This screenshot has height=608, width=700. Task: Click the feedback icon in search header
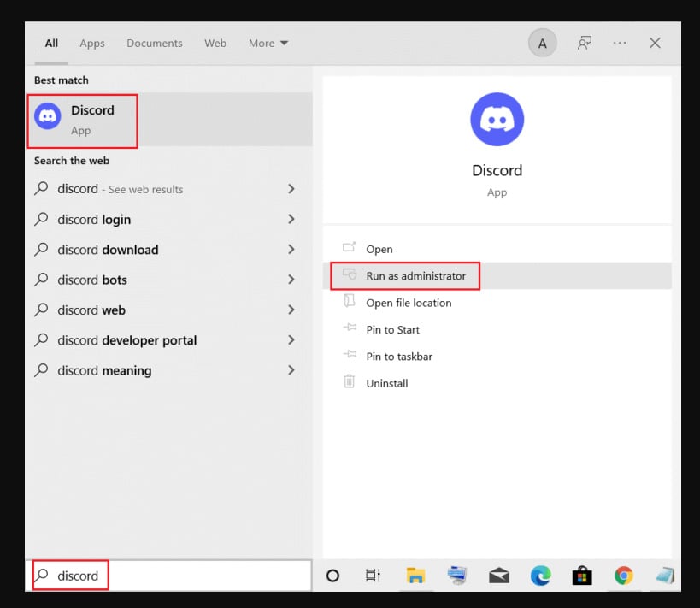(585, 43)
